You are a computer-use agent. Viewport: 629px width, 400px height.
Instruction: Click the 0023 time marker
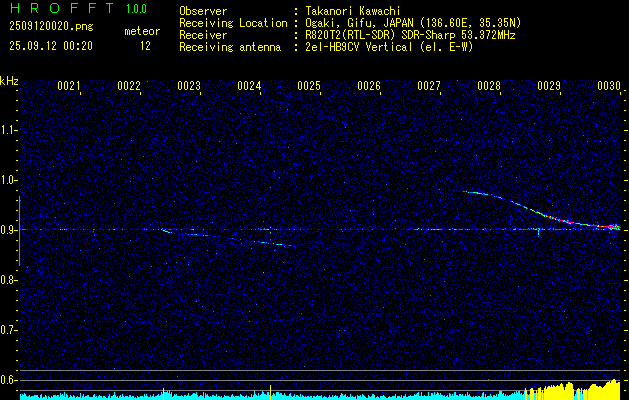(189, 86)
